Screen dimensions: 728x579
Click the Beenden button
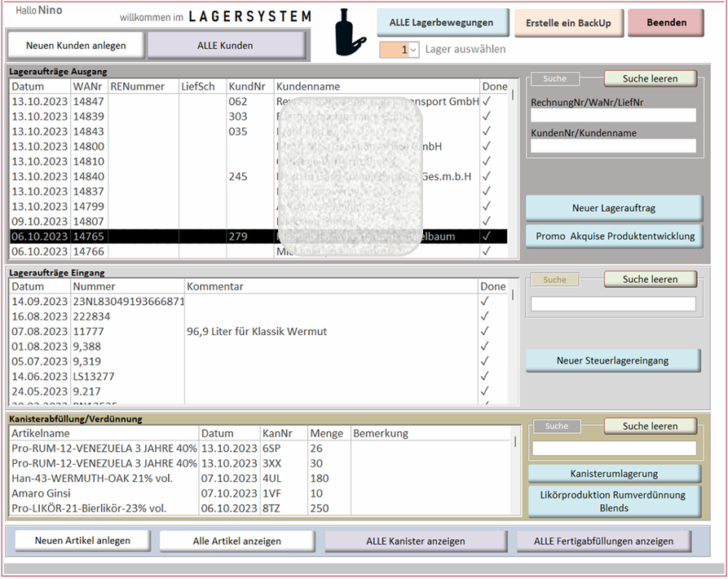[x=666, y=22]
